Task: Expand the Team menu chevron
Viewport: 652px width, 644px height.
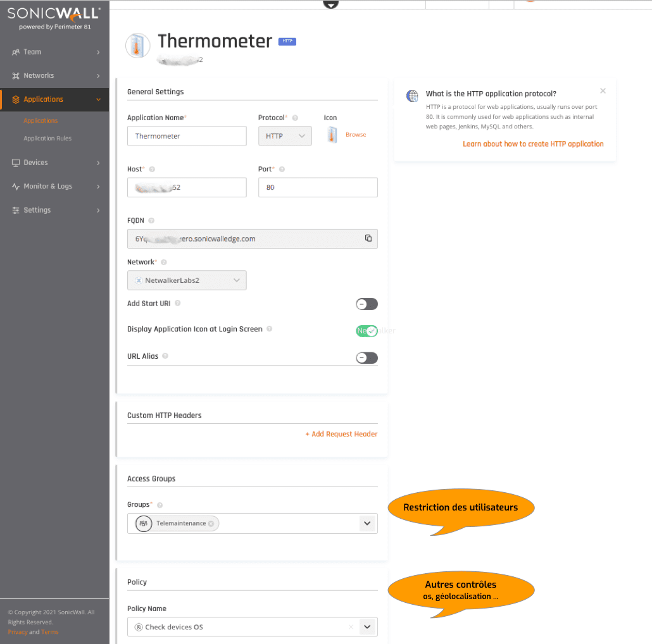Action: (99, 53)
